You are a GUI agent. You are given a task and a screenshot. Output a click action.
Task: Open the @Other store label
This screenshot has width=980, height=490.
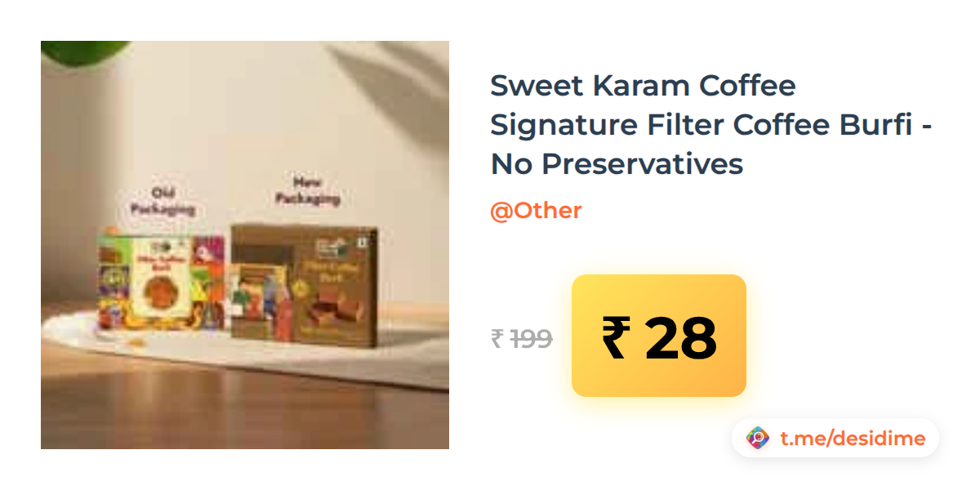[x=536, y=211]
